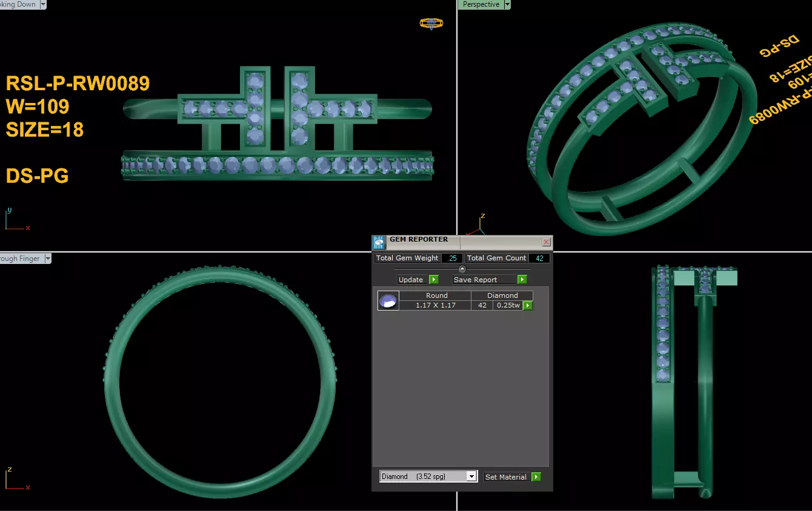This screenshot has height=511, width=812.
Task: Open the Perspective viewport dropdown arrow
Action: click(x=507, y=4)
